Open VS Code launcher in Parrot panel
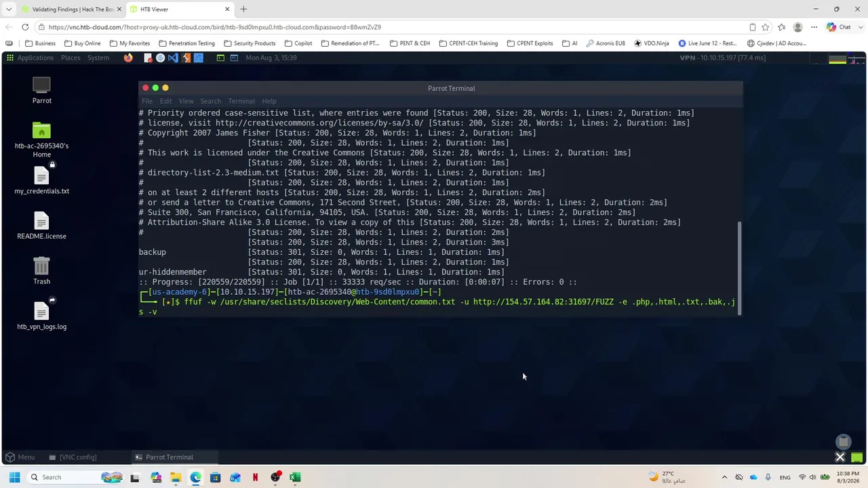 pyautogui.click(x=173, y=58)
